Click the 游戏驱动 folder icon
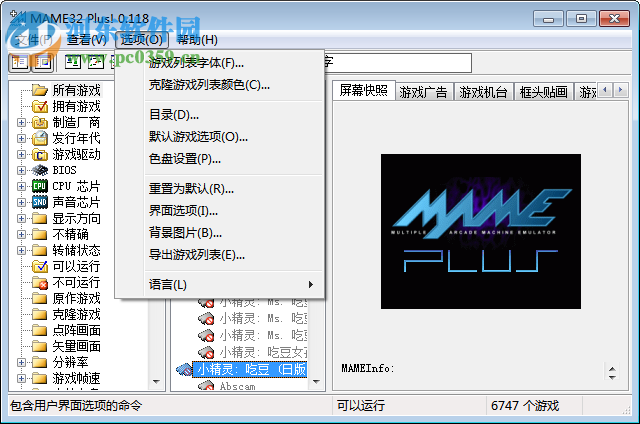640x424 pixels. click(40, 154)
